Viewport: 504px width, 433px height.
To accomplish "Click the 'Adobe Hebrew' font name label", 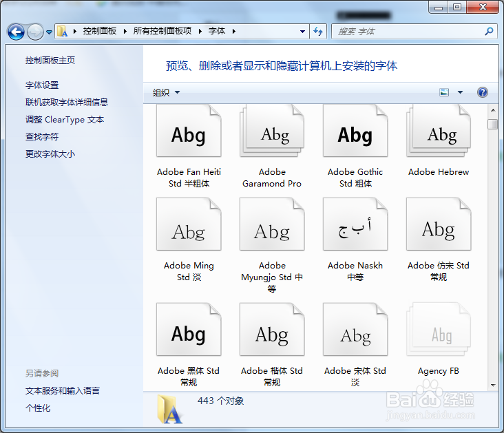I will (x=439, y=172).
